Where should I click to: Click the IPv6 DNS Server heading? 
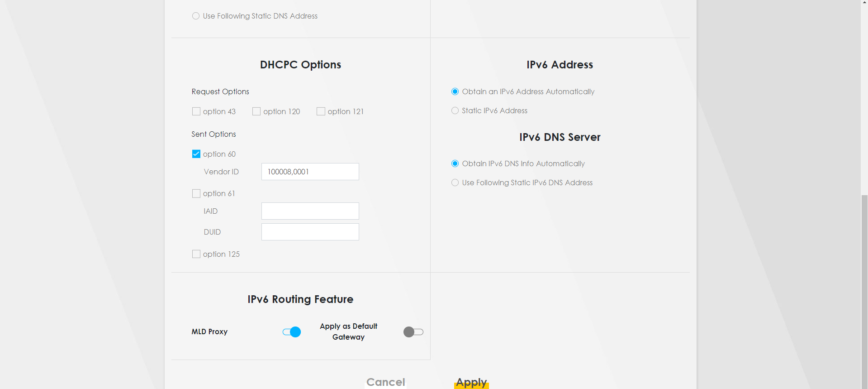tap(560, 137)
